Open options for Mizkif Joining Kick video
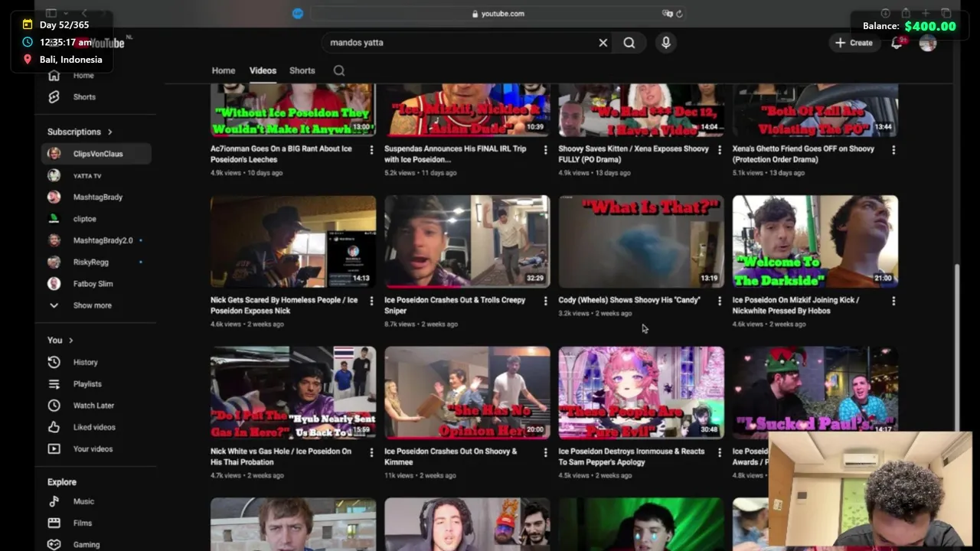Viewport: 980px width, 551px height. (x=893, y=302)
